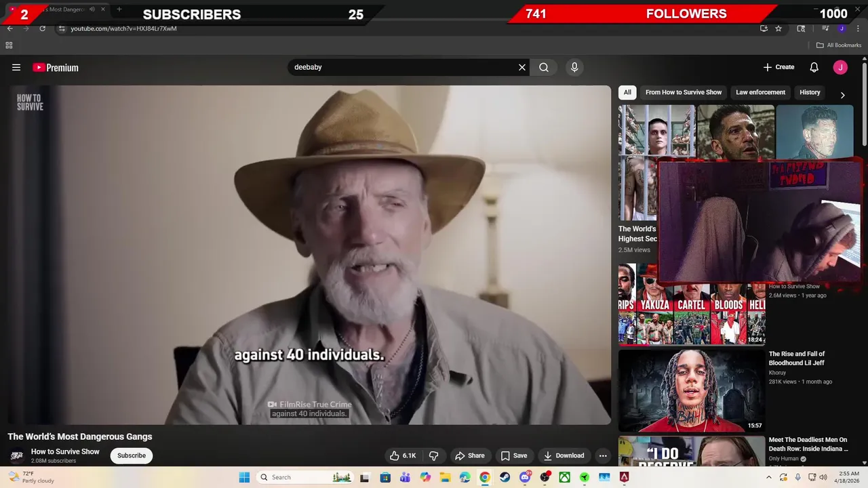Close the YouTube browser tab
The width and height of the screenshot is (868, 488).
103,9
